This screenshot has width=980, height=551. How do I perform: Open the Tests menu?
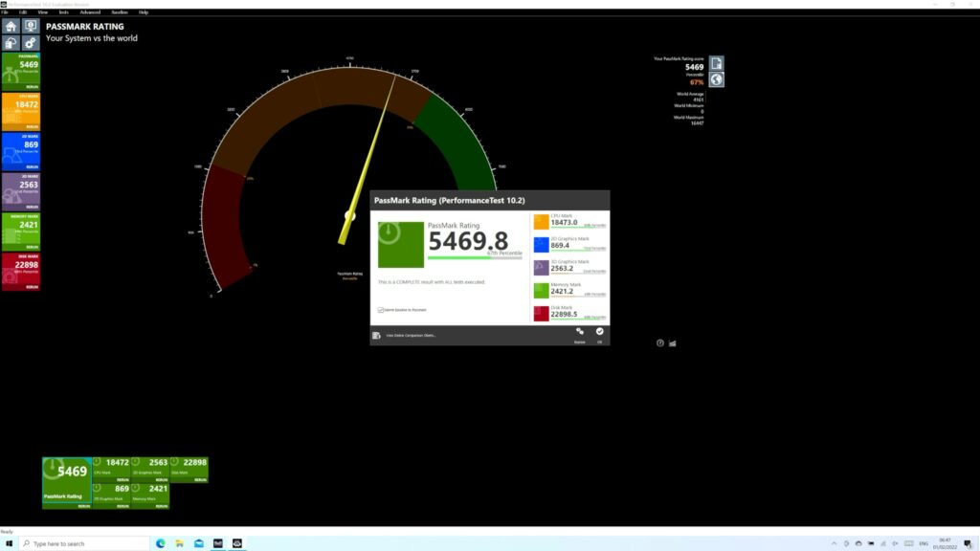click(64, 11)
